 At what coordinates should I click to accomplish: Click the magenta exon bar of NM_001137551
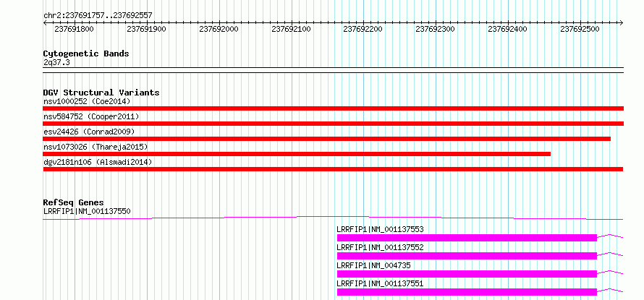(x=467, y=292)
